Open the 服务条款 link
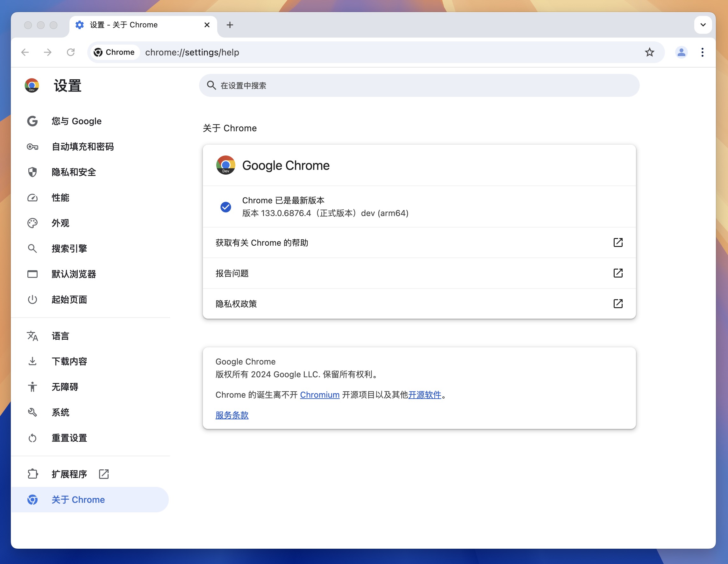728x564 pixels. coord(232,415)
